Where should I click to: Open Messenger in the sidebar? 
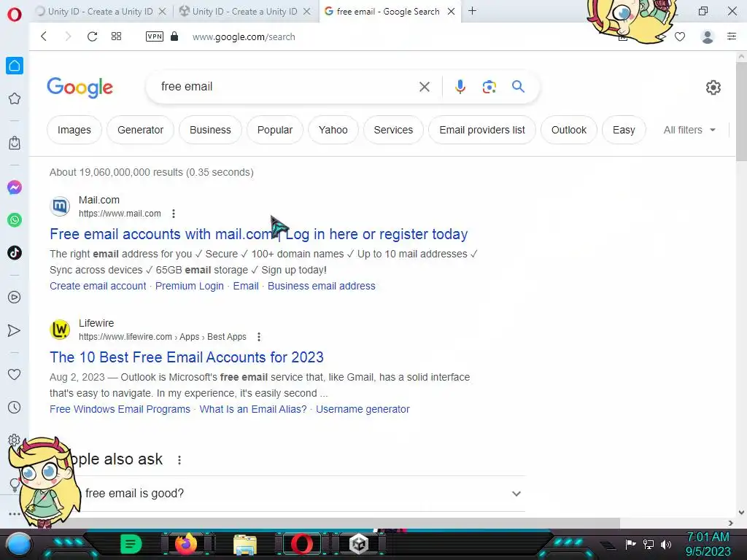[15, 187]
